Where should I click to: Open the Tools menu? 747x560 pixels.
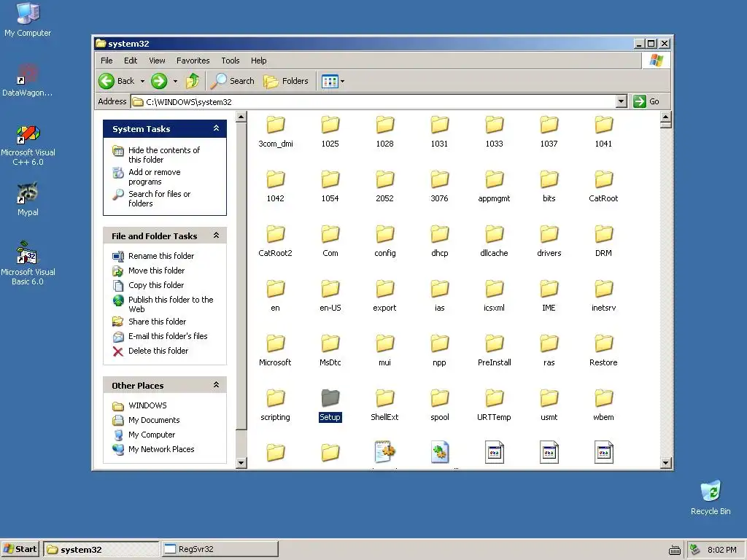(230, 61)
